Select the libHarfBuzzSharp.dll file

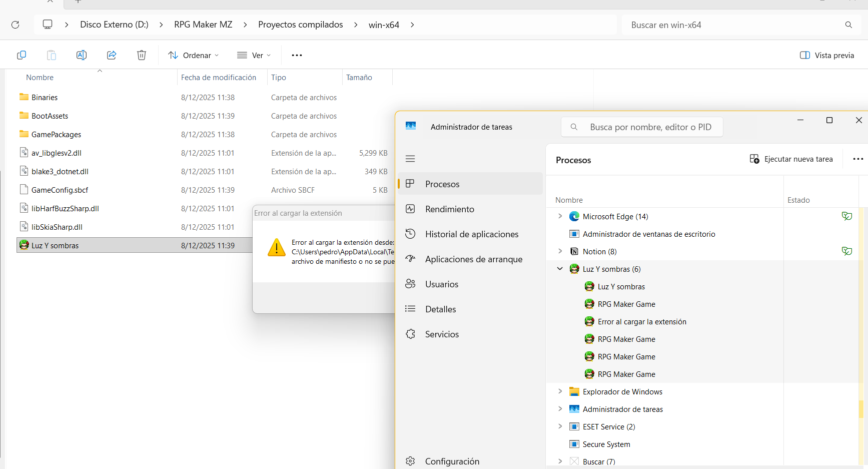[65, 208]
